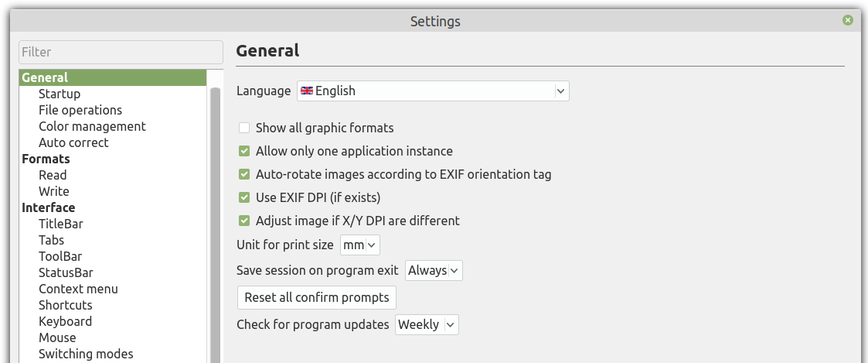Select the ToolBar settings entry
Image resolution: width=868 pixels, height=363 pixels.
coord(60,256)
